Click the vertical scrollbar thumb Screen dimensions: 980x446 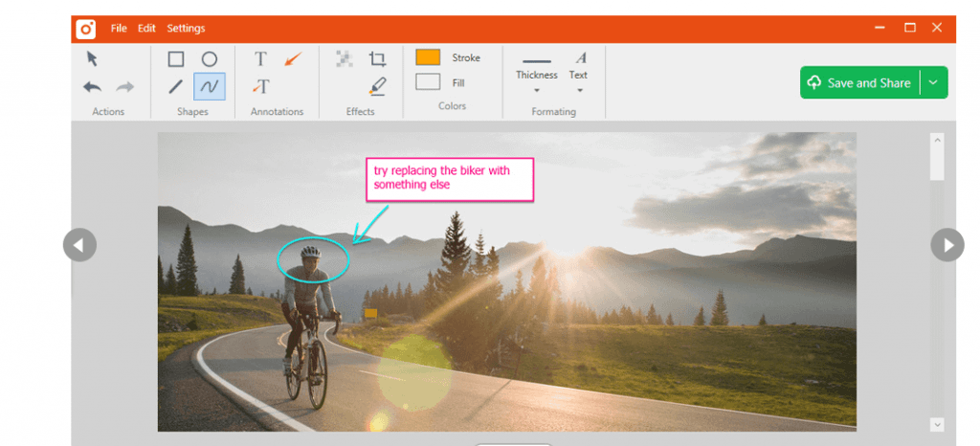[x=937, y=164]
